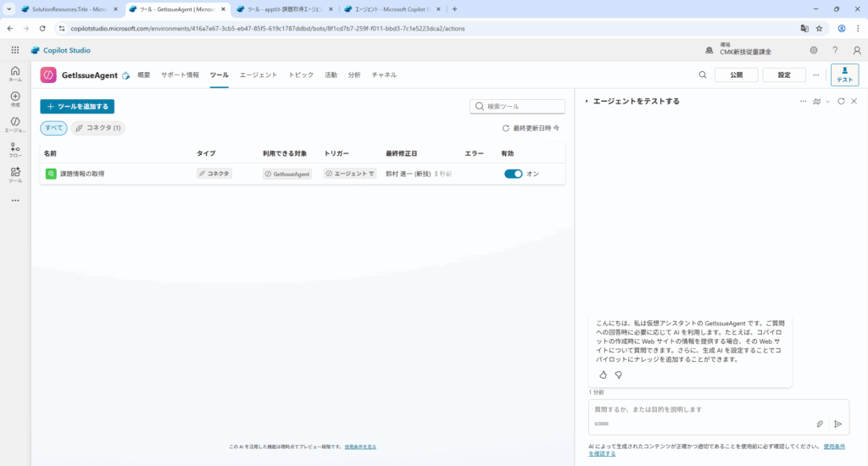This screenshot has height=466, width=868.
Task: Expand the エージェントをテストする panel triangle
Action: (587, 101)
